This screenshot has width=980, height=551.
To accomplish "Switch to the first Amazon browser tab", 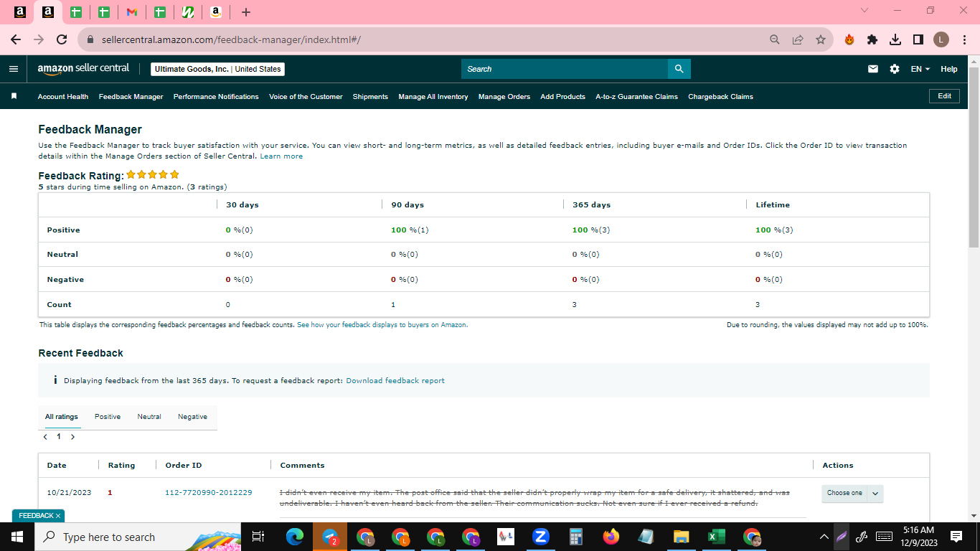I will click(20, 12).
